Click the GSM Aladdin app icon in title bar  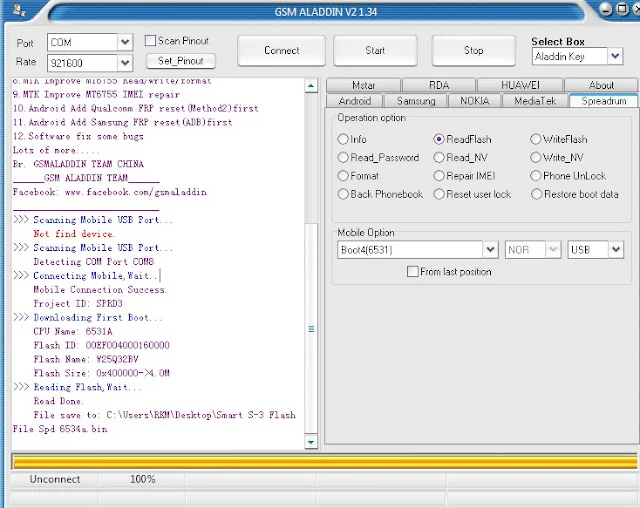click(19, 11)
